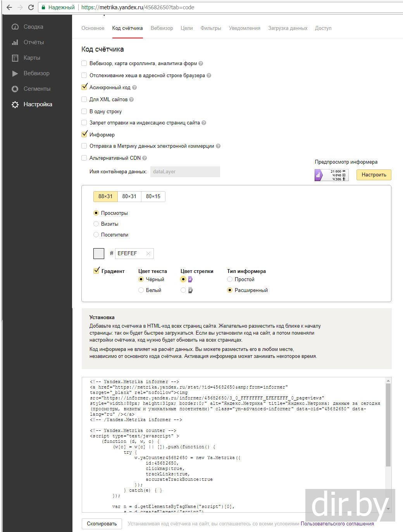Screen dimensions: 403x532
Task: Select Белый text color radio
Action: (x=141, y=290)
